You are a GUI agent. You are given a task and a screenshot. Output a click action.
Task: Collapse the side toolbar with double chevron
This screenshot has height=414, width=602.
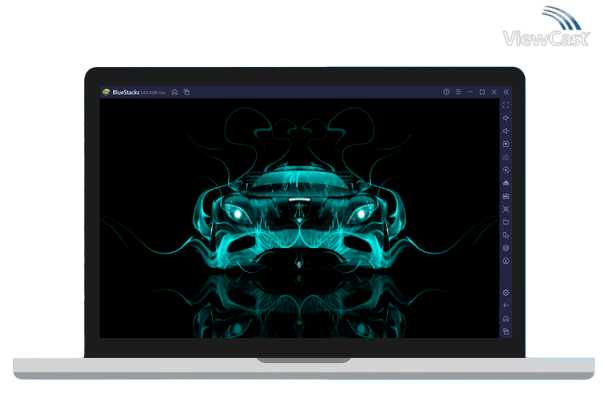506,92
